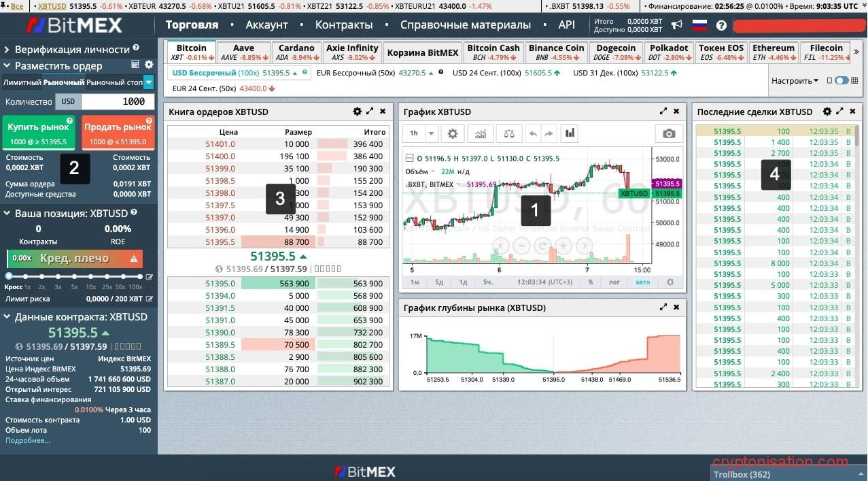Screen dimensions: 868x481
Task: Click the compare scales icon on chart
Action: point(508,133)
